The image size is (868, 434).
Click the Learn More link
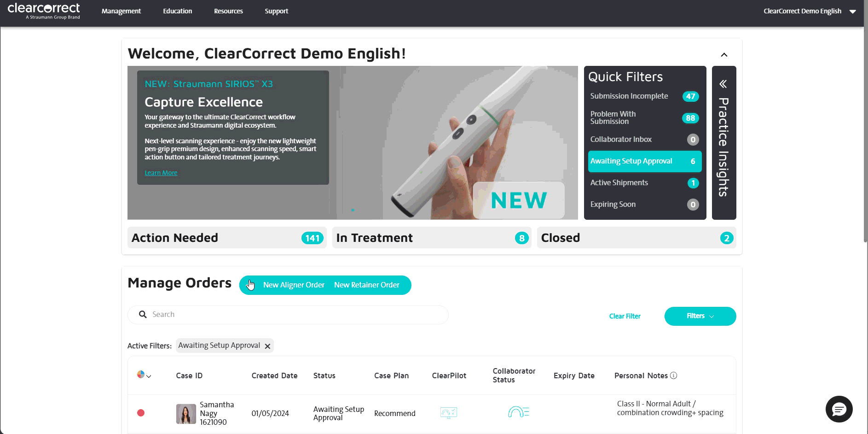(161, 173)
